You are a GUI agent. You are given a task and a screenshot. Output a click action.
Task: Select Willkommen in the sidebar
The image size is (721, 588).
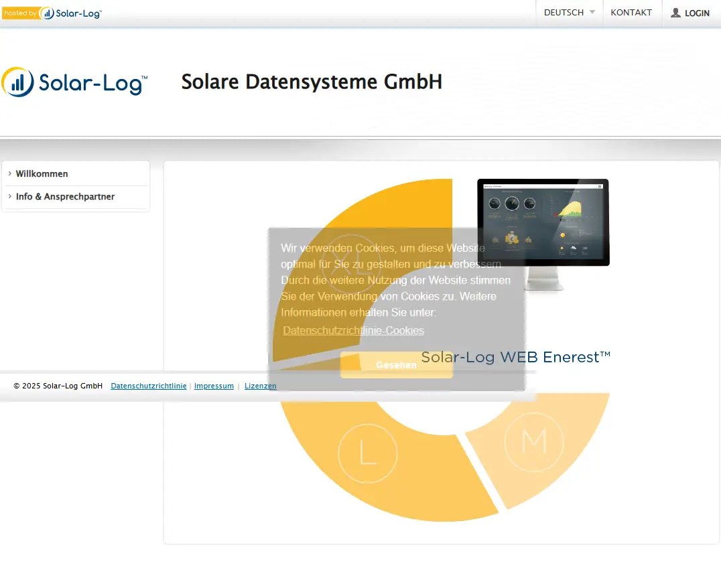tap(42, 173)
